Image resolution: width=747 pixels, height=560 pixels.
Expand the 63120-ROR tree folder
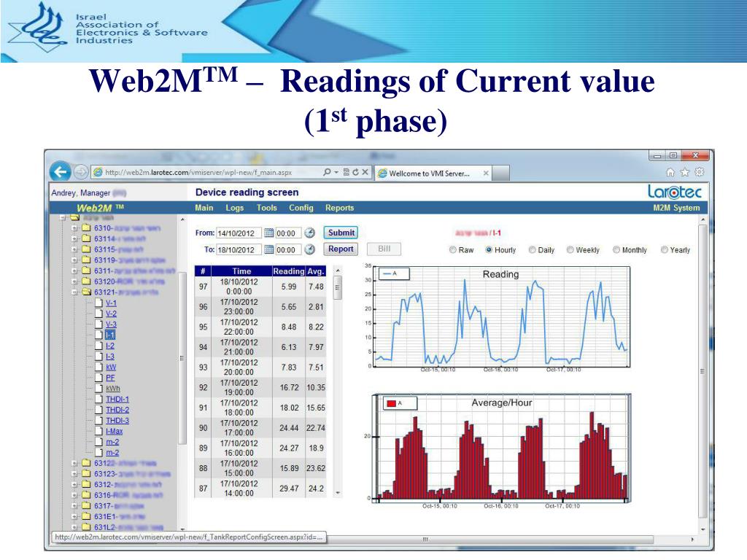pyautogui.click(x=75, y=281)
